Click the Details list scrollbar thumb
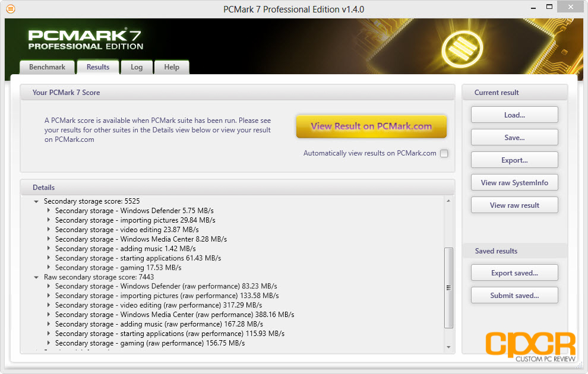This screenshot has height=374, width=588. tap(448, 288)
